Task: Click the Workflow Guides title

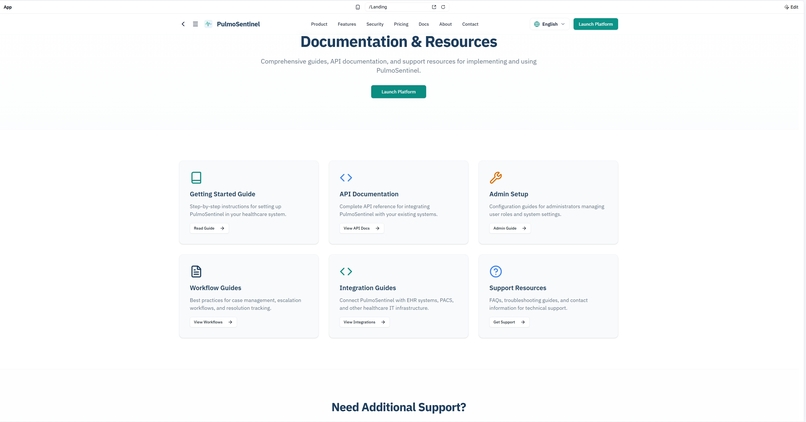Action: [x=215, y=288]
